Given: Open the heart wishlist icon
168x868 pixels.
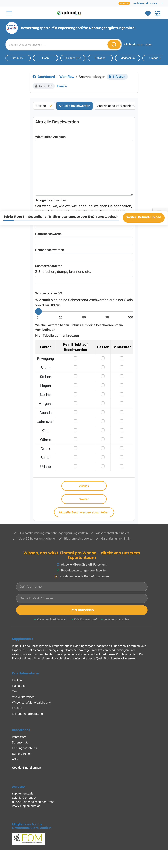Looking at the screenshot, I should point(148,13).
